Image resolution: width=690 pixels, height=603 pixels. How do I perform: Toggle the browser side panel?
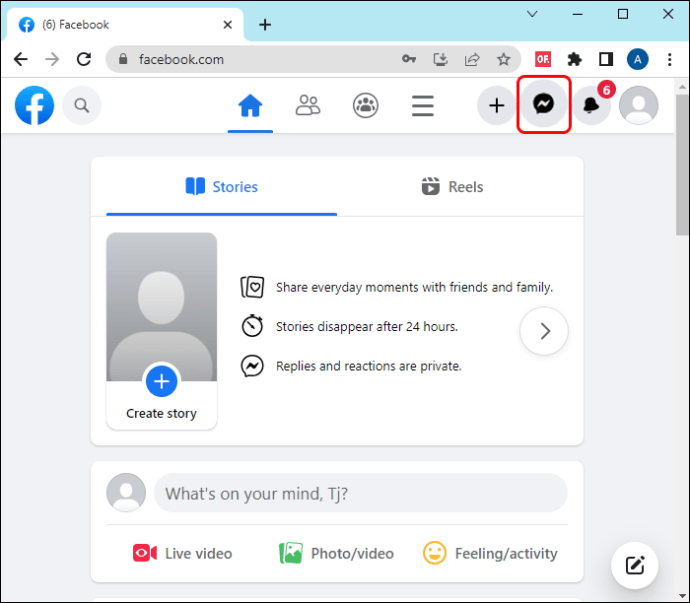[606, 59]
